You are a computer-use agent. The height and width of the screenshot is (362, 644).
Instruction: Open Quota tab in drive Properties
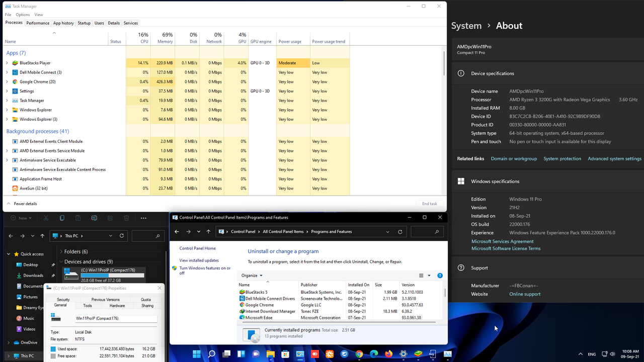point(146,300)
